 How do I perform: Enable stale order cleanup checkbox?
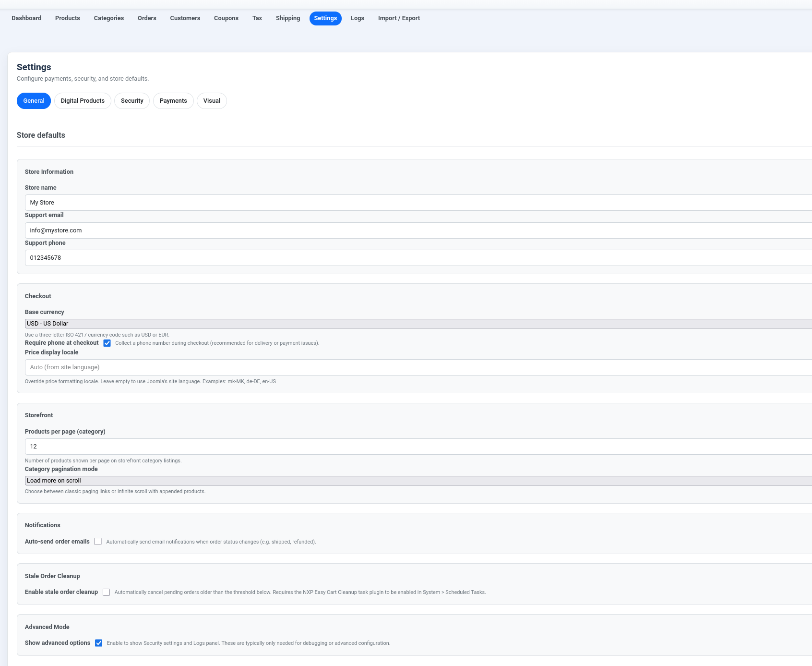tap(107, 593)
